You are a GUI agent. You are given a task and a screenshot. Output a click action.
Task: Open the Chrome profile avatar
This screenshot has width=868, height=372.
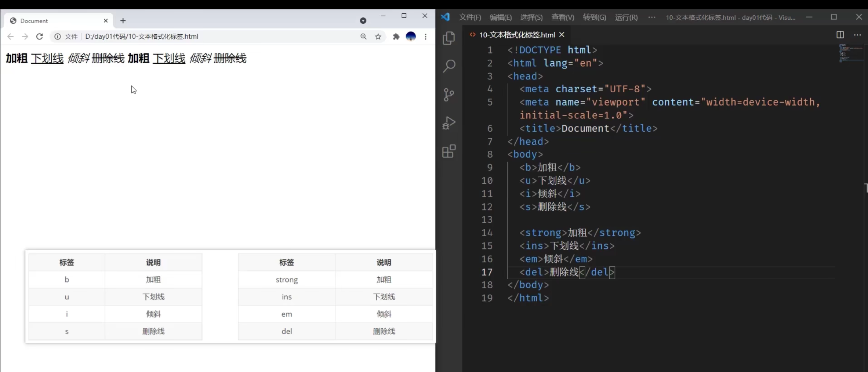point(411,36)
